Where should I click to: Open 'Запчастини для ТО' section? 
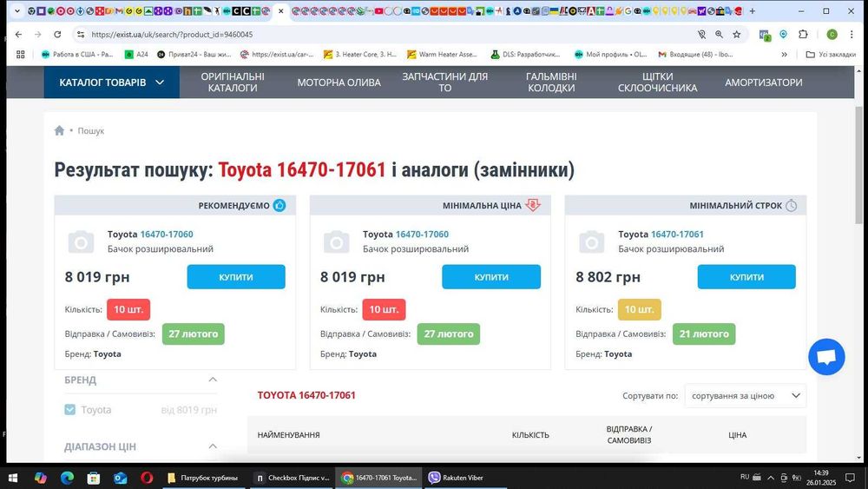point(445,82)
